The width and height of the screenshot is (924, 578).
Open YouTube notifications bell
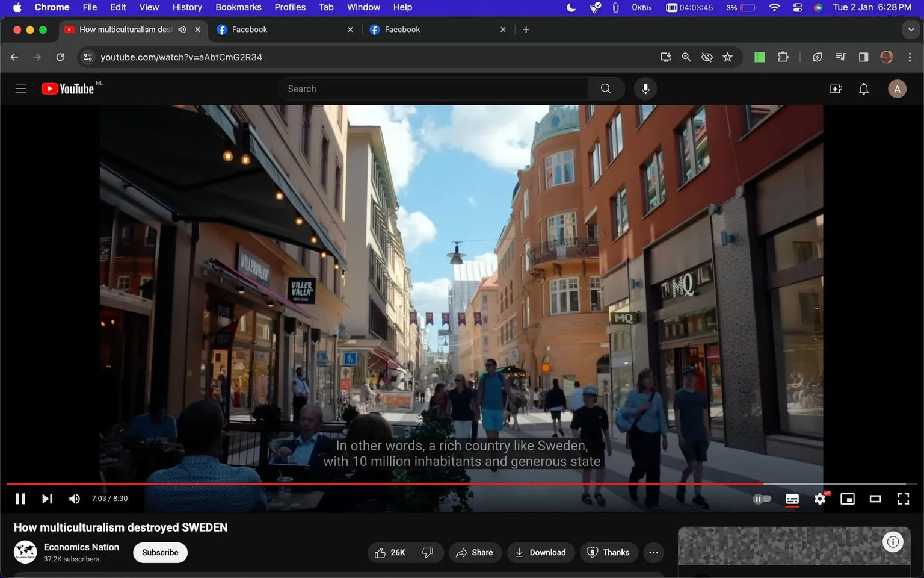tap(864, 89)
